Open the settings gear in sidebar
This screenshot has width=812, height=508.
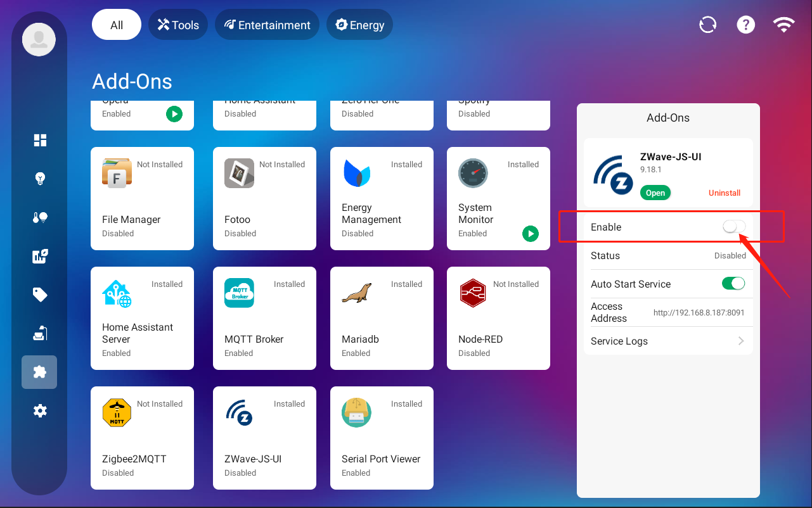click(40, 411)
